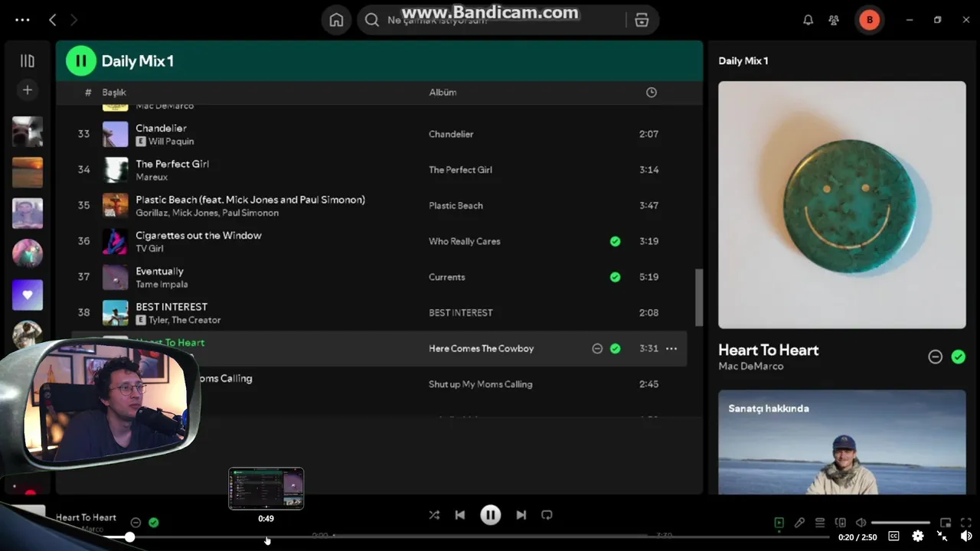Toggle saved checkmark on Eventually

(615, 277)
